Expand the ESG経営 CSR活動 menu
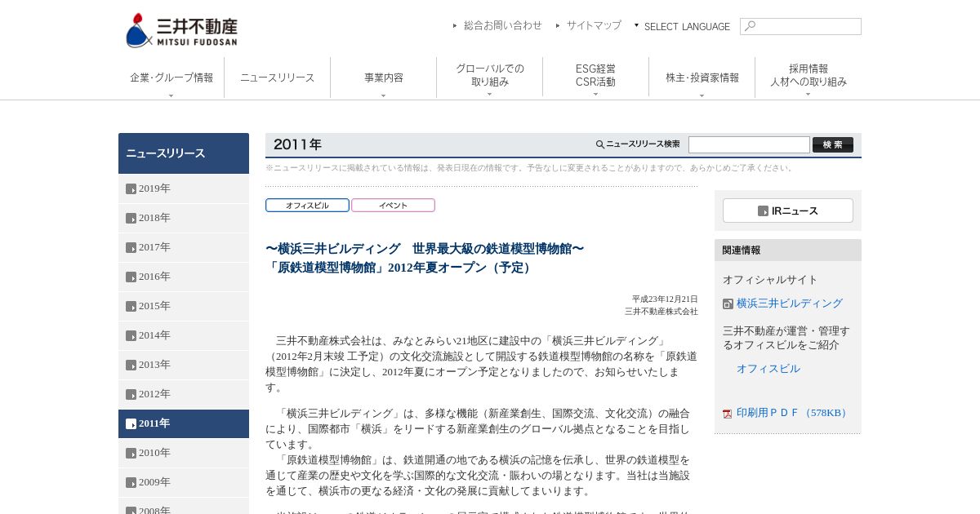The height and width of the screenshot is (514, 980). click(596, 78)
